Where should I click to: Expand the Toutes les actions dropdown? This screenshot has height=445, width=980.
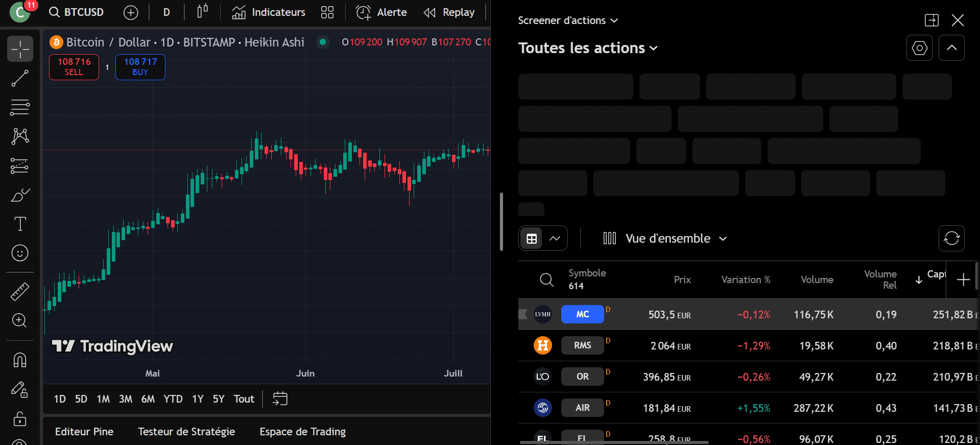588,48
